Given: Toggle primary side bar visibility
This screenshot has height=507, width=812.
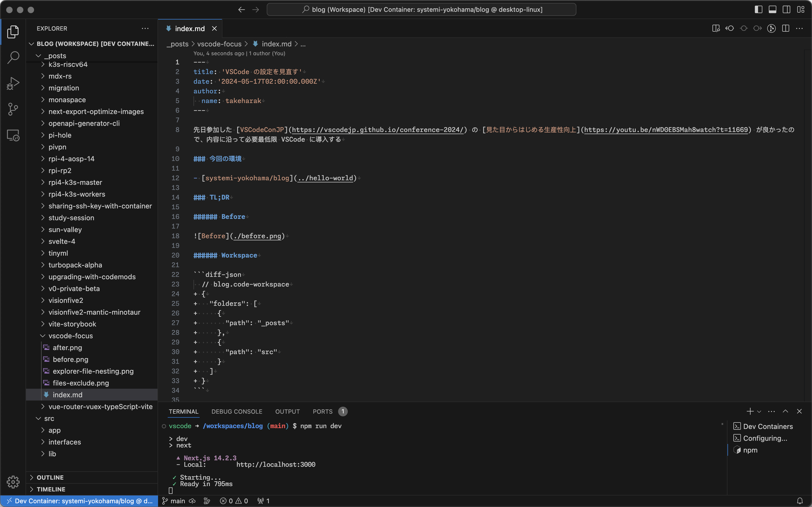Looking at the screenshot, I should tap(758, 10).
